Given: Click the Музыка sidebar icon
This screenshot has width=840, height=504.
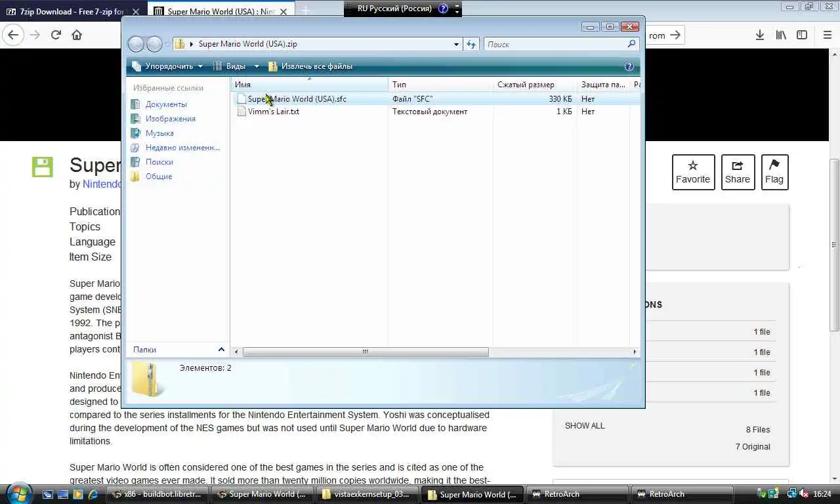Looking at the screenshot, I should (x=135, y=133).
